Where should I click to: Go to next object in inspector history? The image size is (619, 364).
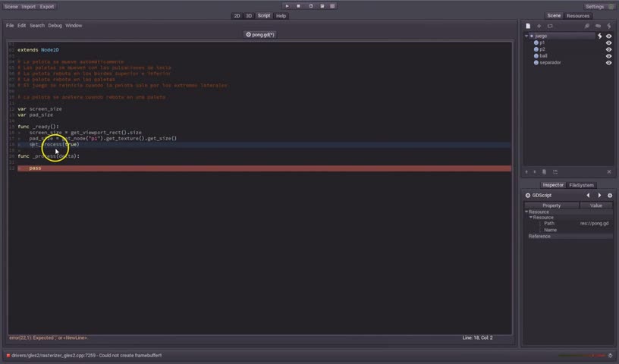point(599,196)
